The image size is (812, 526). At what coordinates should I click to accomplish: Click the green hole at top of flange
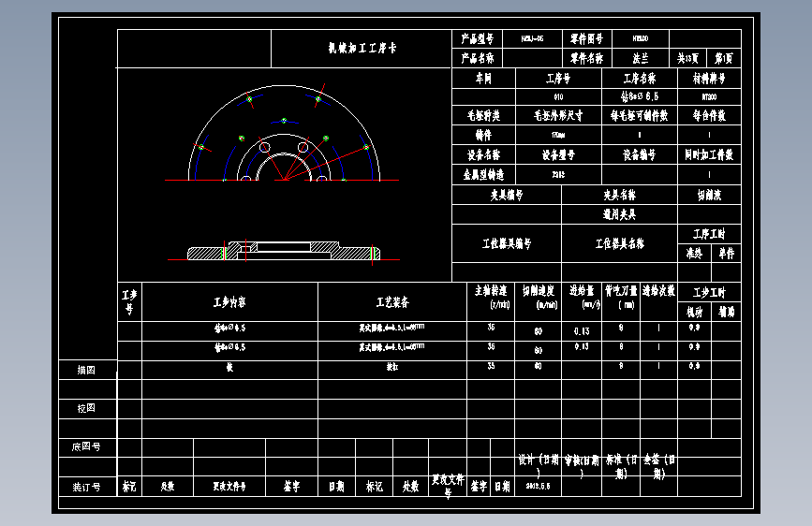click(x=283, y=120)
